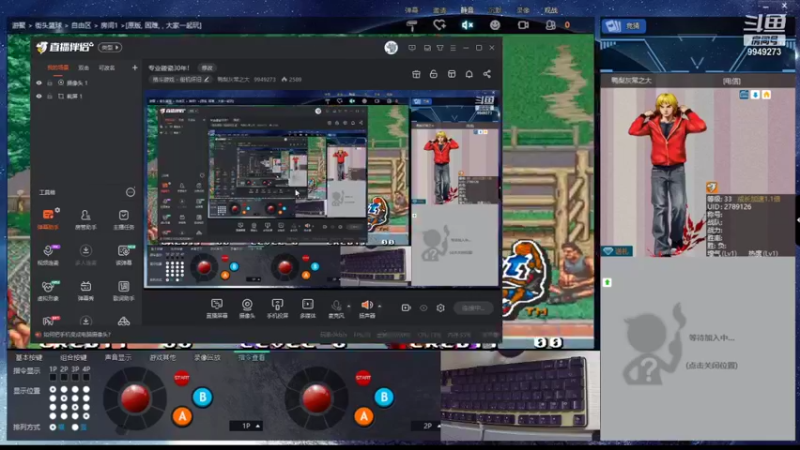Open the 歌词助手 tool
Viewport: 800px width, 450px height.
click(x=123, y=290)
